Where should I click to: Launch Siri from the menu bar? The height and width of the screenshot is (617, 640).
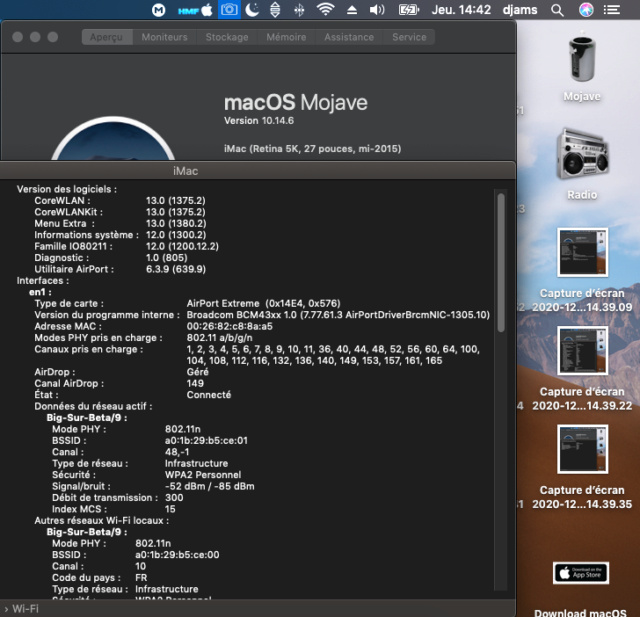tap(586, 10)
